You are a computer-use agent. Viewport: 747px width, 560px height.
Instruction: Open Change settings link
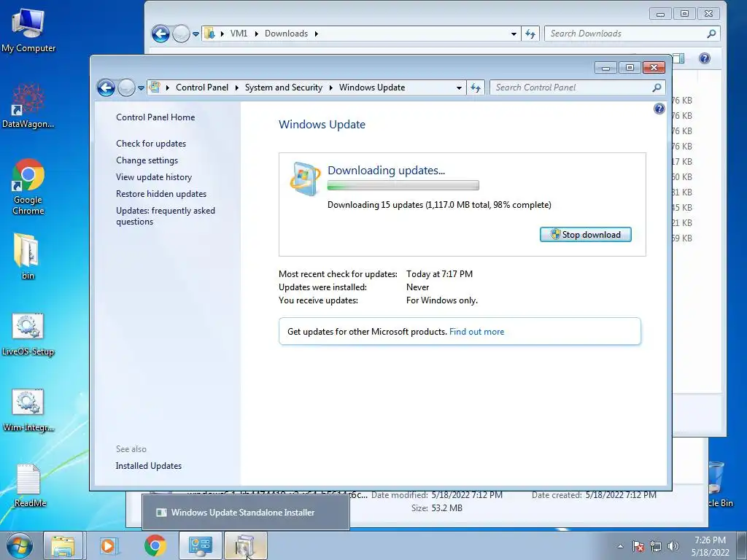click(x=147, y=160)
